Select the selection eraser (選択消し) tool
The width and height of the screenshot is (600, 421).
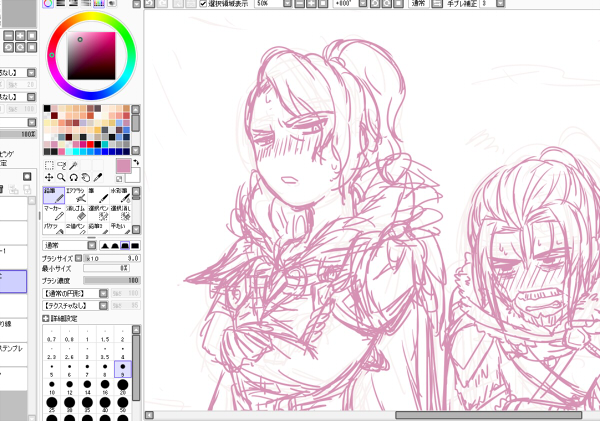pos(121,213)
